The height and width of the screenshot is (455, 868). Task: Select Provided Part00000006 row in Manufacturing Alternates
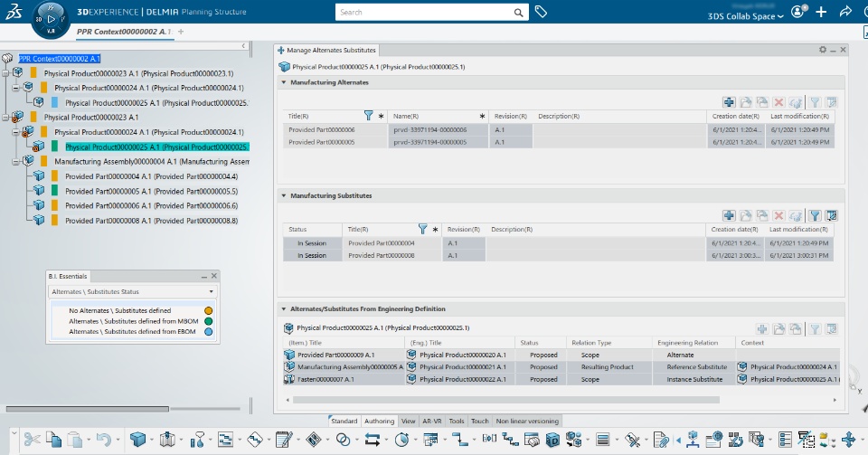559,129
